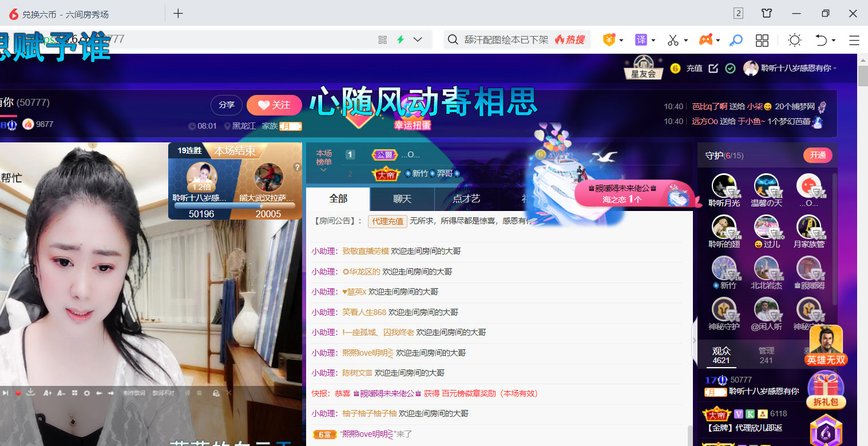Collapse side panel with arrow handle
The height and width of the screenshot is (446, 868).
click(x=695, y=340)
